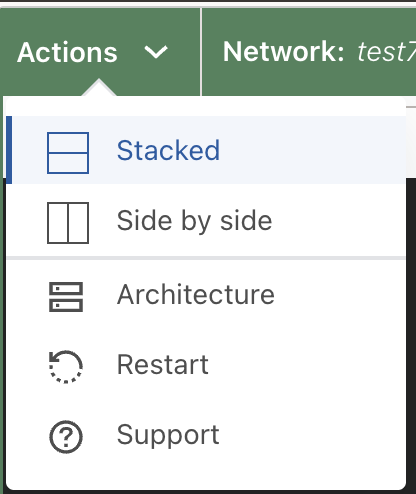This screenshot has width=416, height=494.
Task: Click the Stacked layout icon
Action: coord(68,153)
